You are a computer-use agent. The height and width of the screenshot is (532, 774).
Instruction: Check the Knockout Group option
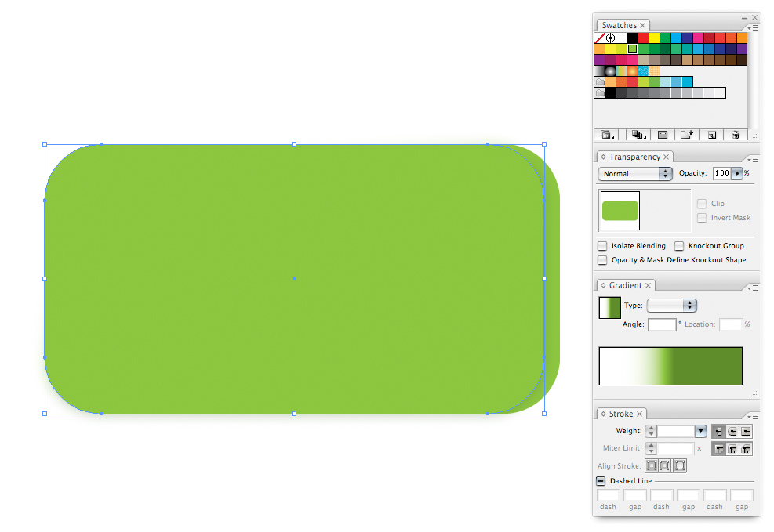tap(679, 245)
